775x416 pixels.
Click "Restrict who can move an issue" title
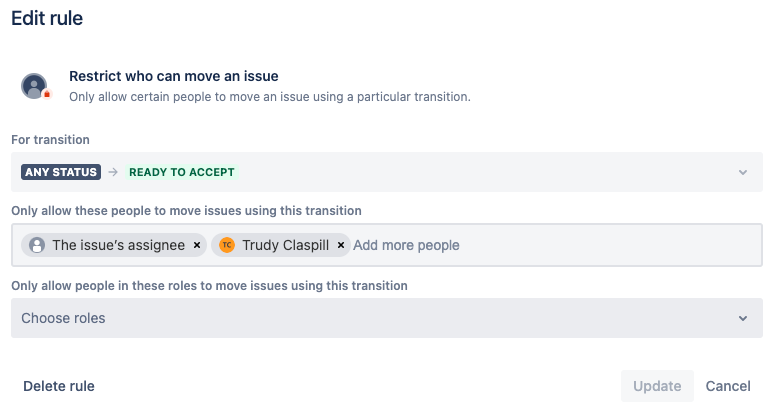pyautogui.click(x=173, y=76)
